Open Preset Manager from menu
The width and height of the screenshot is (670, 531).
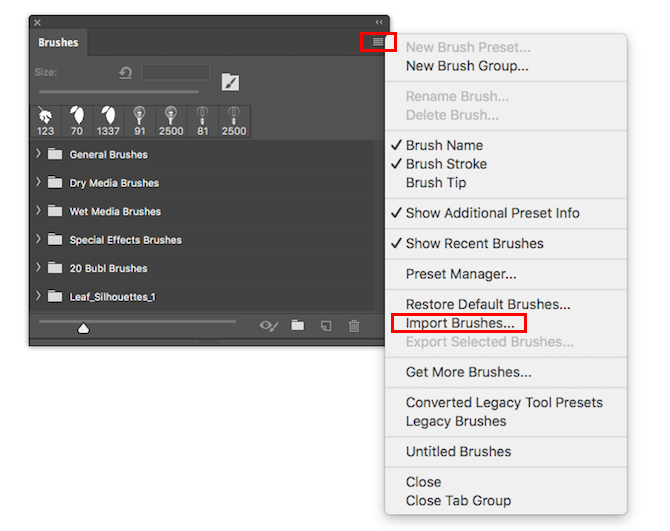(x=505, y=274)
